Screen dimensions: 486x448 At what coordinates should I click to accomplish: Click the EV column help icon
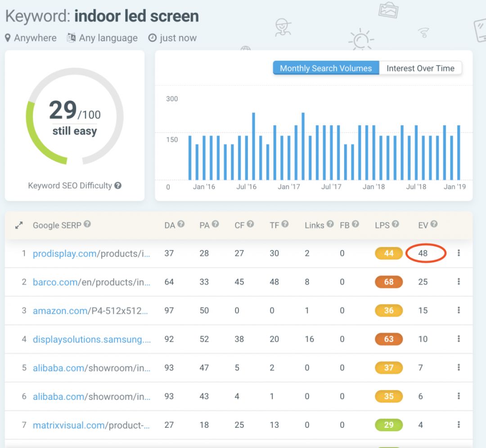(x=434, y=224)
